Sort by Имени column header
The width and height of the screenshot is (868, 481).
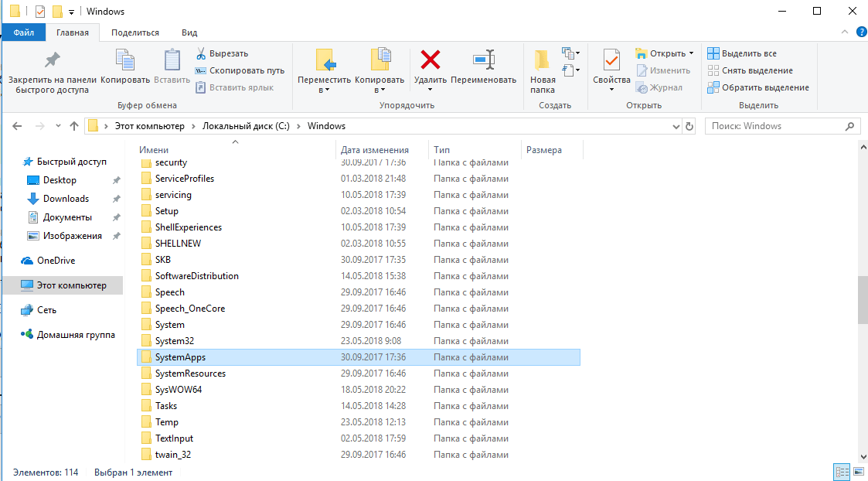pos(236,149)
